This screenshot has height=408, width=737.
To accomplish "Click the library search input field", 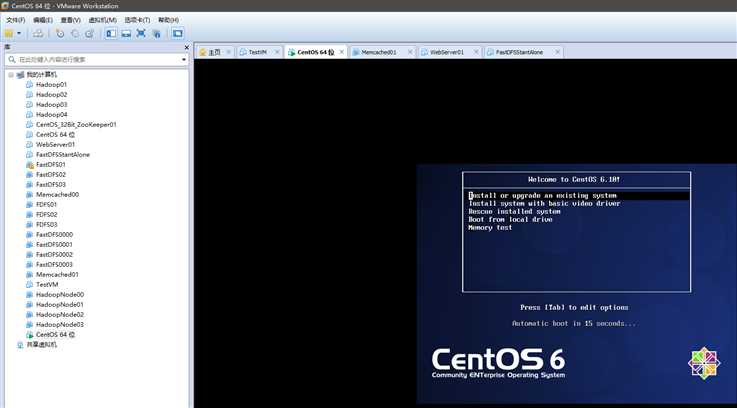I will click(98, 60).
